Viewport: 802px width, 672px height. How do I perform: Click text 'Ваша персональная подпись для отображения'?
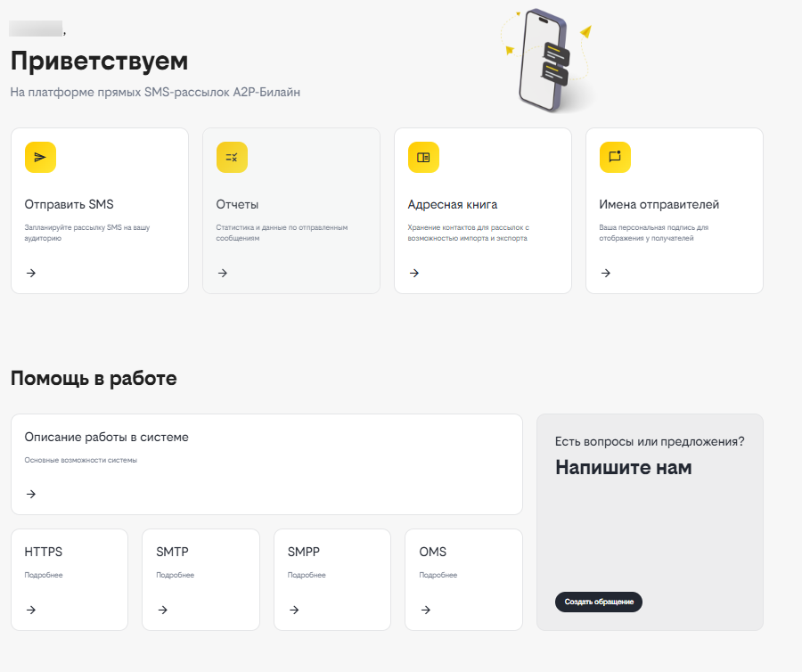pos(654,233)
